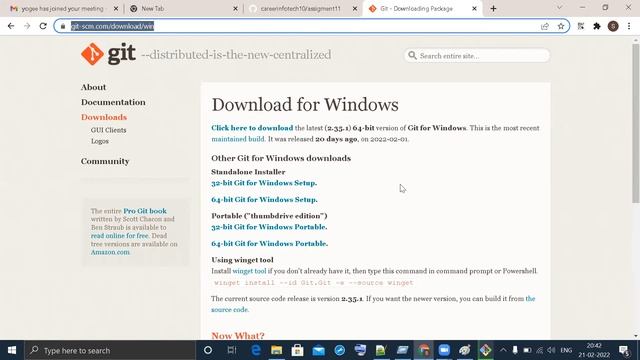Open Cortana circle on the taskbar
640x360 pixels.
[x=208, y=350]
